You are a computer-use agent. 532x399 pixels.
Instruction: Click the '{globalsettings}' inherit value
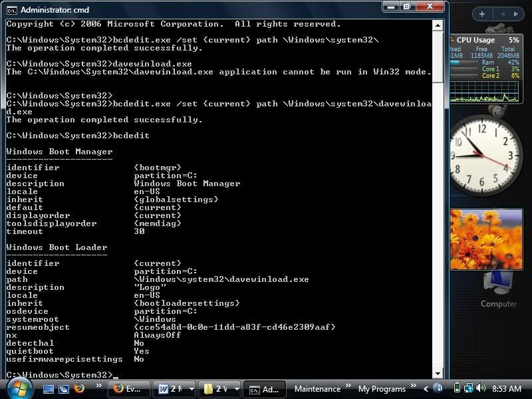pyautogui.click(x=176, y=199)
